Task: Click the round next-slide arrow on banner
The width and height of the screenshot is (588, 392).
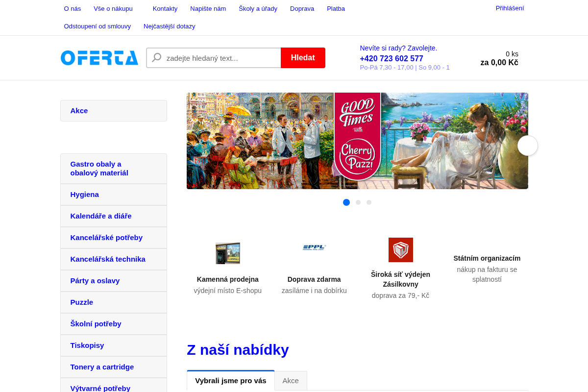Action: pos(528,146)
